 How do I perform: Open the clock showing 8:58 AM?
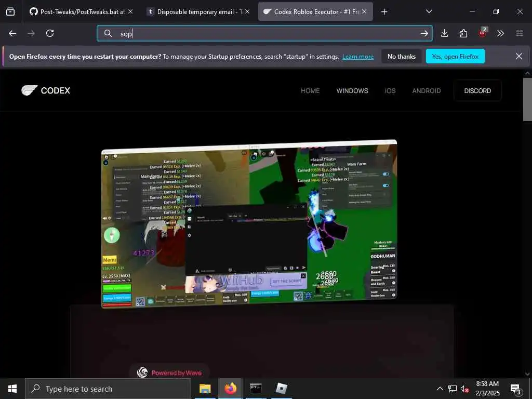point(487,389)
